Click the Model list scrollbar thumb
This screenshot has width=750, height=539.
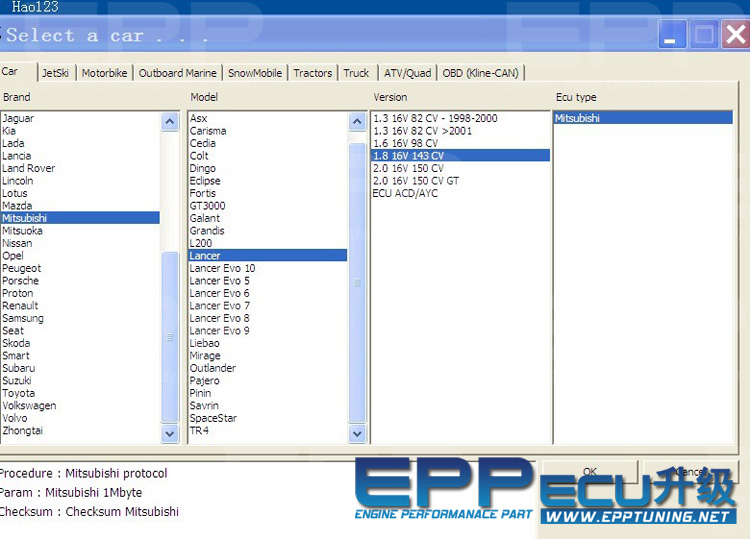[357, 282]
